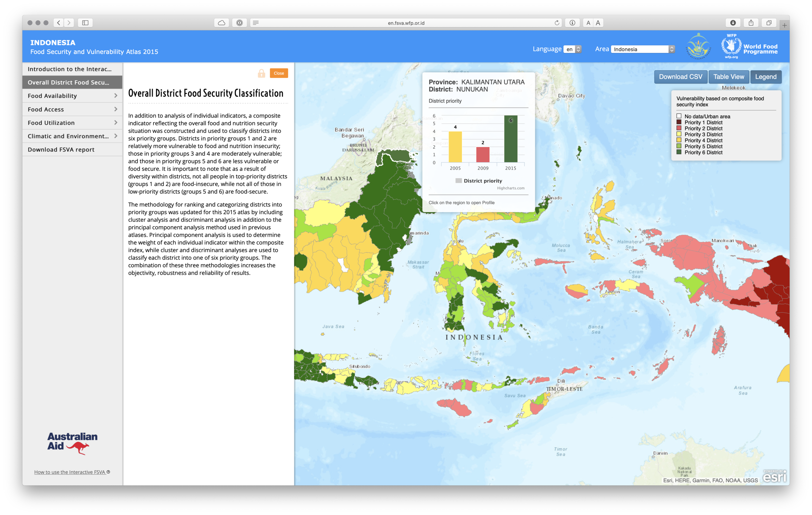Select Food Access menu item

(72, 109)
